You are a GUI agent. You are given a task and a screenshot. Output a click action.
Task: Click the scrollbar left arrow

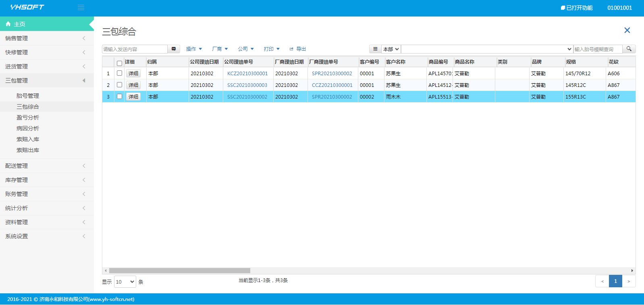(x=106, y=271)
